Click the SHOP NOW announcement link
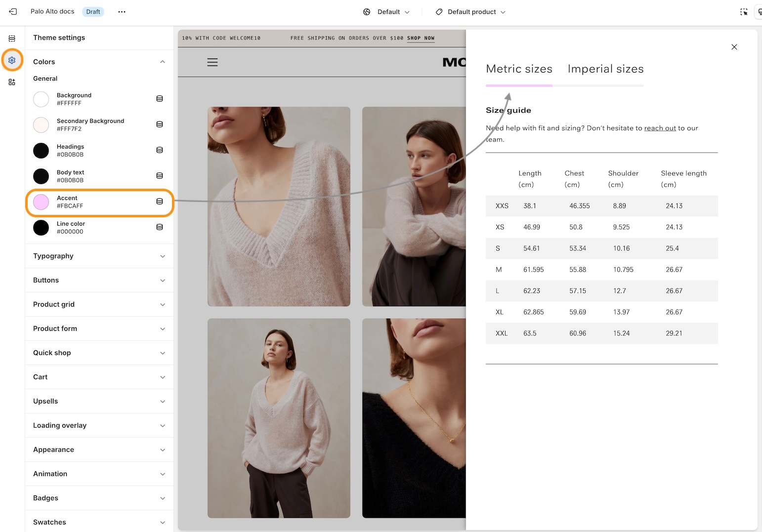Viewport: 762px width, 532px height. coord(421,38)
